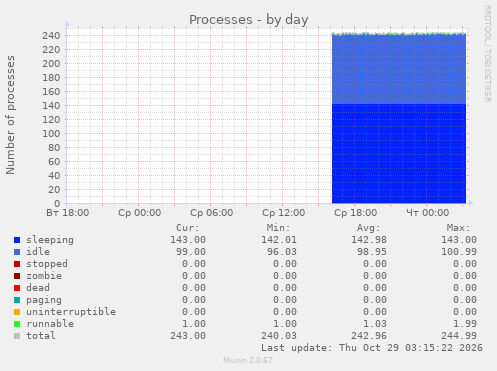Click the 'Munin 2.0.67' version text
The image size is (497, 371).
(x=248, y=360)
